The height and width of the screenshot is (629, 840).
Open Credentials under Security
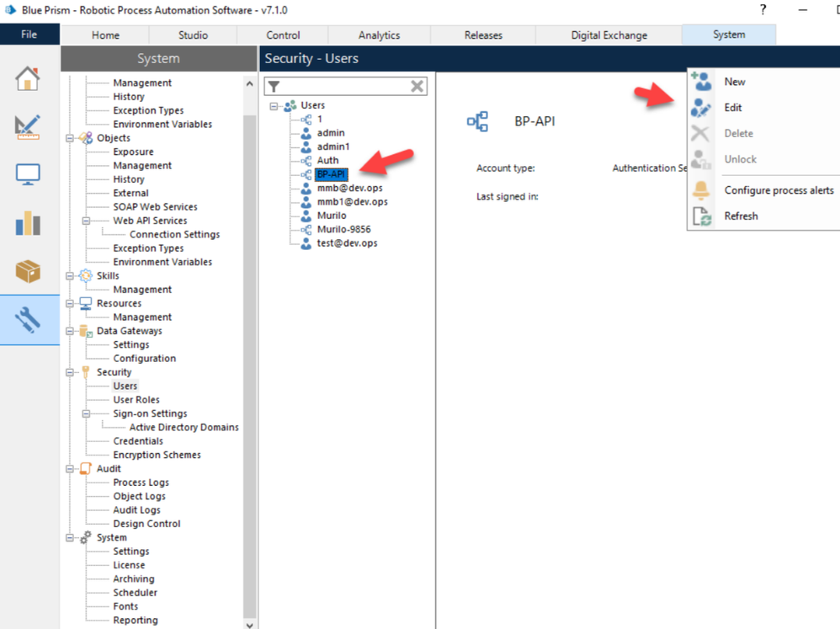138,441
